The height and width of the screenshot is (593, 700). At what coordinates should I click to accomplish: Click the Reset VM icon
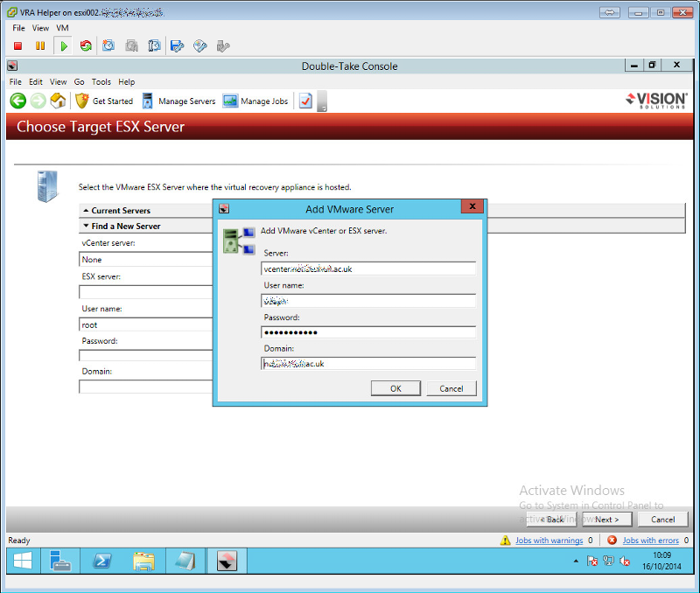(x=86, y=45)
